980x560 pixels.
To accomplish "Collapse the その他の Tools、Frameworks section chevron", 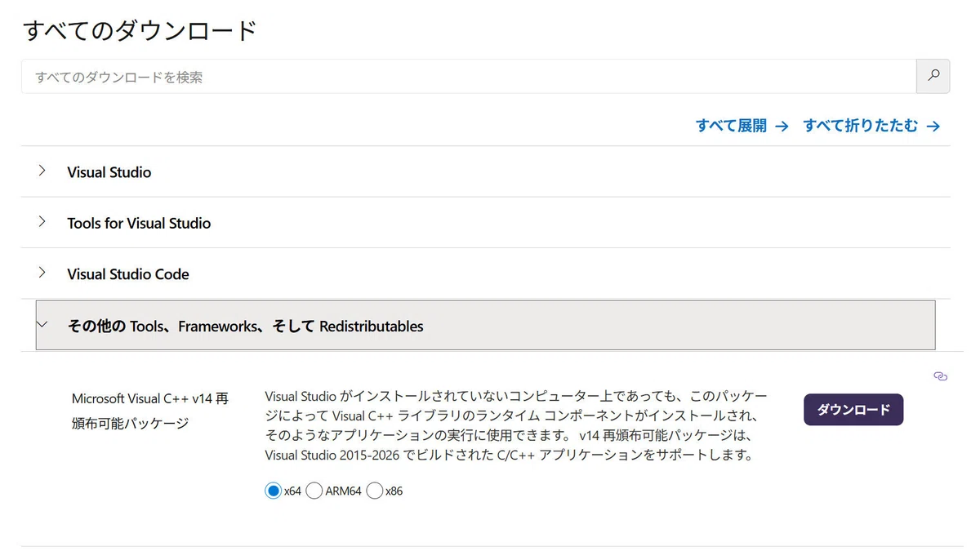I will (42, 324).
